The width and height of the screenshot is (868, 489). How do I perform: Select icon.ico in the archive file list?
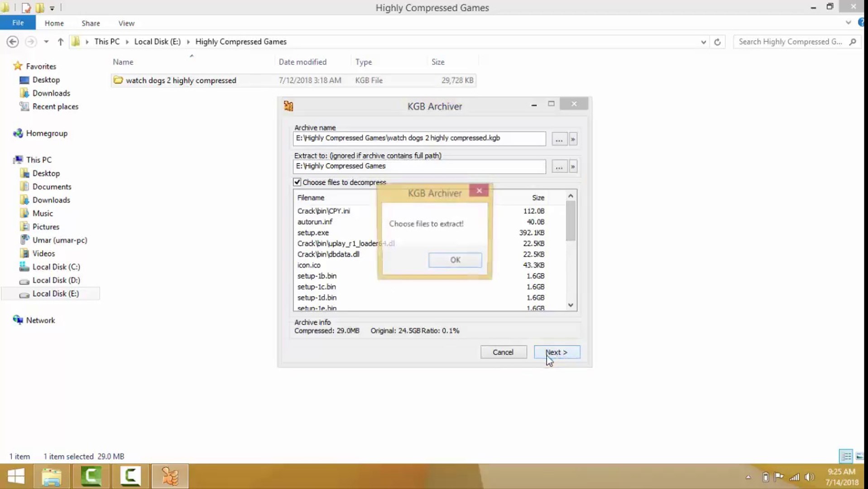(x=309, y=265)
